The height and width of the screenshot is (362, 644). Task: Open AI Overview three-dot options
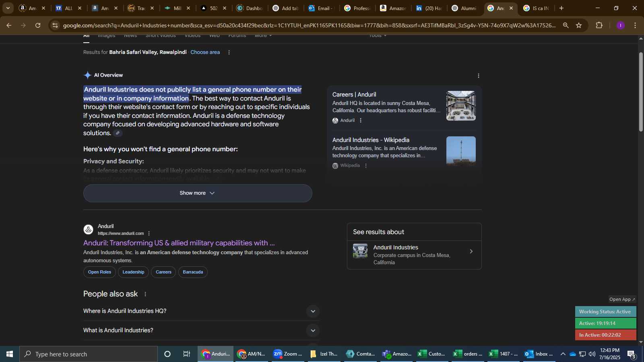click(x=478, y=76)
